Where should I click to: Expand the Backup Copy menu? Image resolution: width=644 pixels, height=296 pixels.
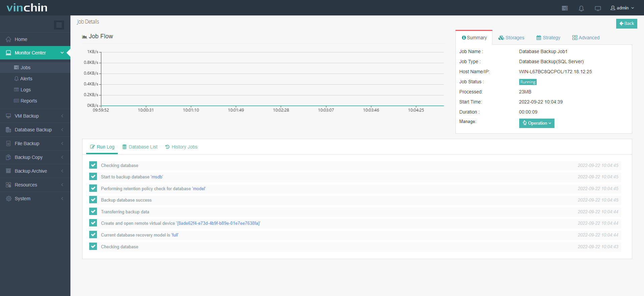coord(62,157)
